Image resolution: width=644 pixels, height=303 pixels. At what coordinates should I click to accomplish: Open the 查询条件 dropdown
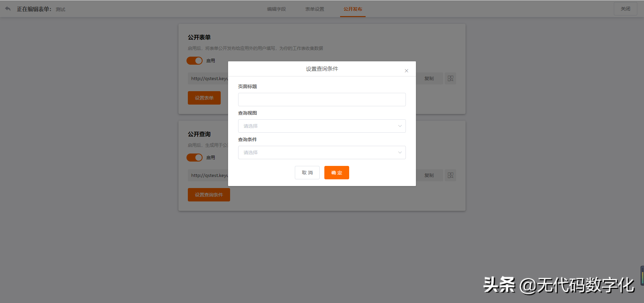pyautogui.click(x=322, y=153)
